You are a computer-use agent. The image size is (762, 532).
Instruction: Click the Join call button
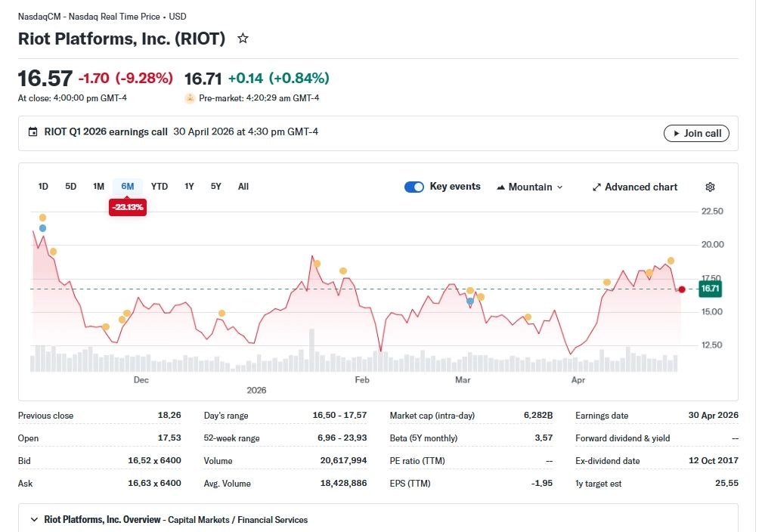point(696,134)
